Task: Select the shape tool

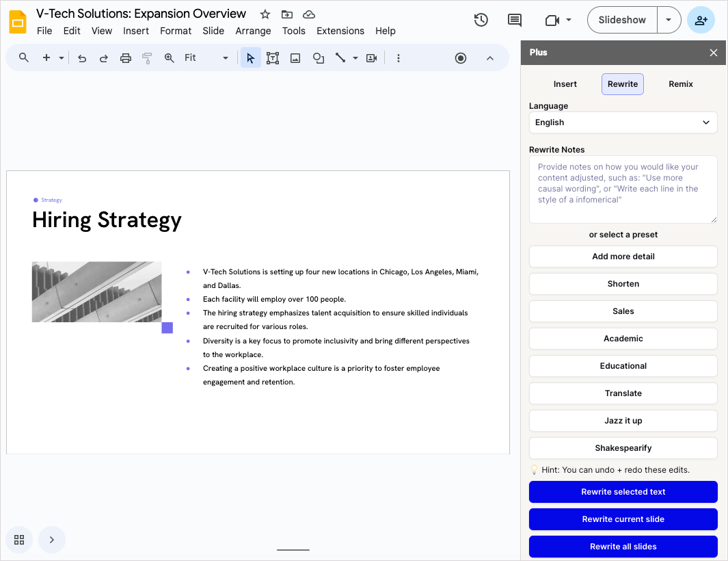Action: coord(318,58)
